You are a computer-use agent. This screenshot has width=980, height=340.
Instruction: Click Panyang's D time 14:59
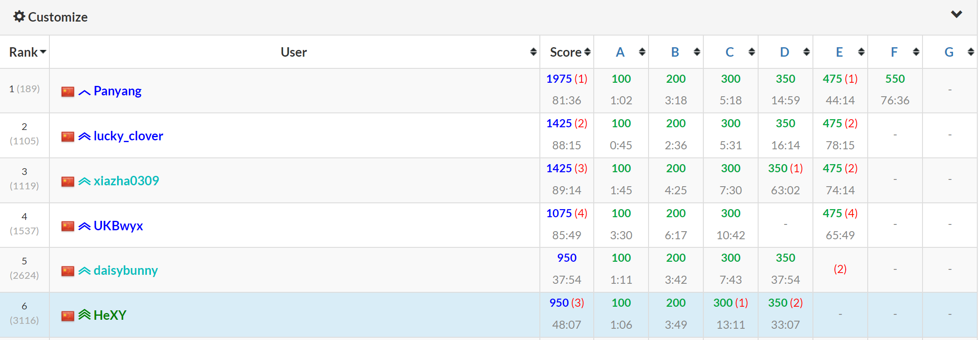[x=786, y=100]
